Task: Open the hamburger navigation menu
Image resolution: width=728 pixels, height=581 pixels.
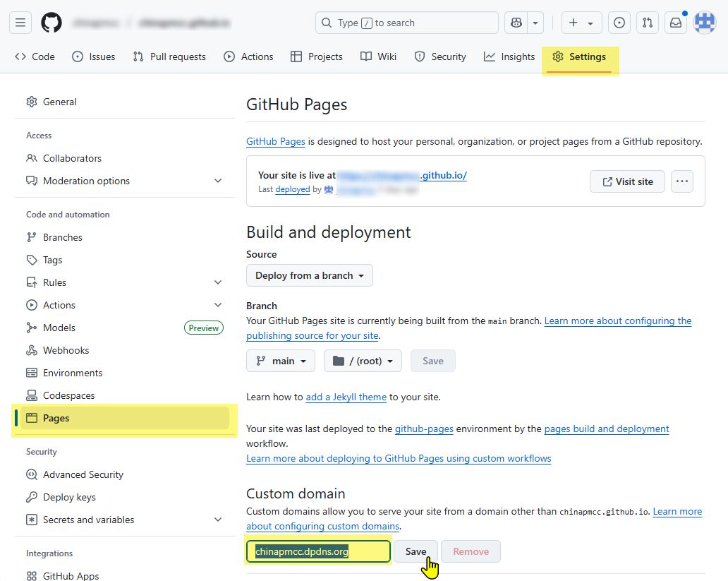Action: click(x=20, y=23)
